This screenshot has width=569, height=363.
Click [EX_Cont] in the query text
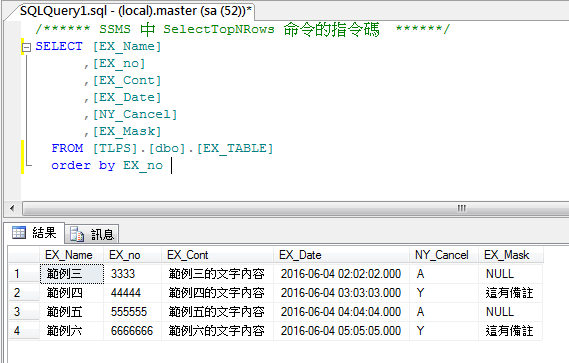pyautogui.click(x=127, y=81)
